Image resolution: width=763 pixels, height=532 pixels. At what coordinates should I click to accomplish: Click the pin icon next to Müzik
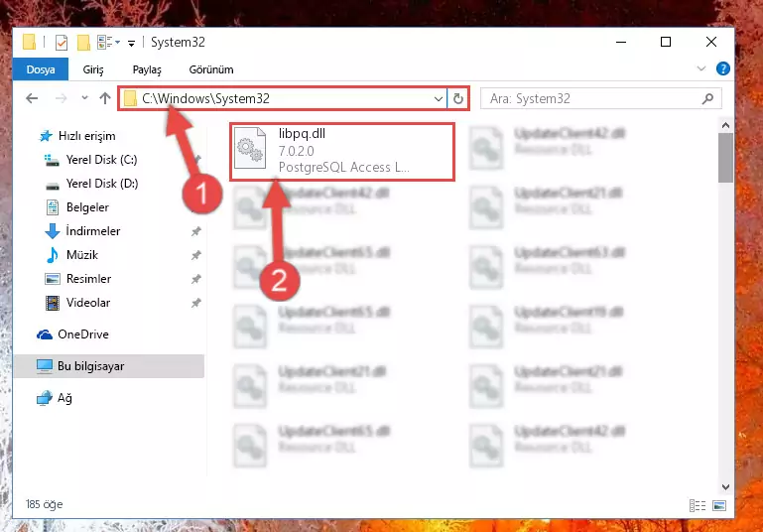pyautogui.click(x=195, y=255)
